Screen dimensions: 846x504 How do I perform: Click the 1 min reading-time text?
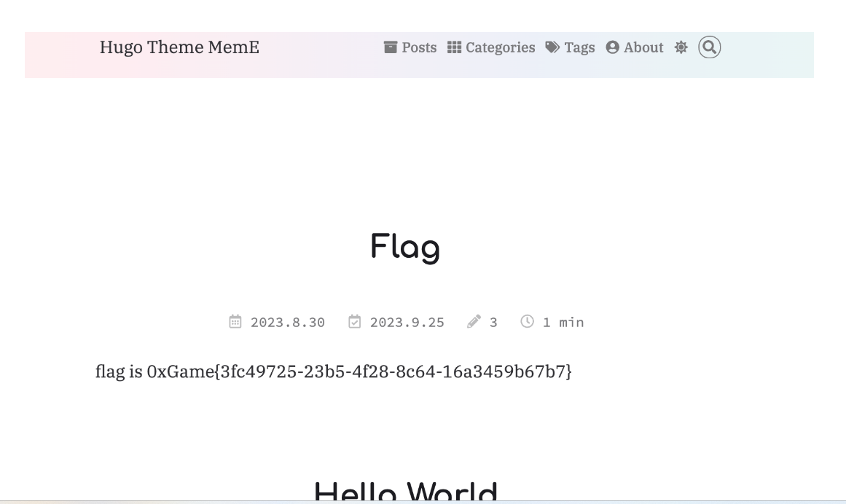pyautogui.click(x=561, y=321)
